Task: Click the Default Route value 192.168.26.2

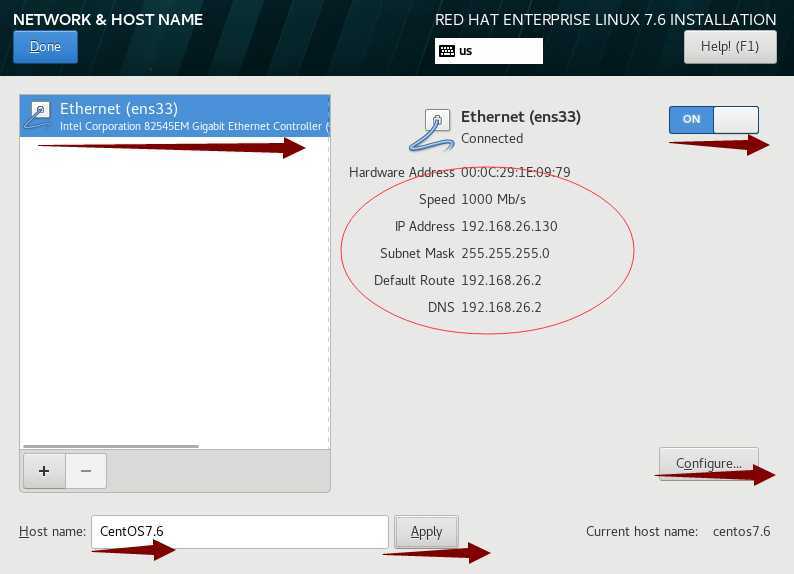Action: (x=501, y=280)
